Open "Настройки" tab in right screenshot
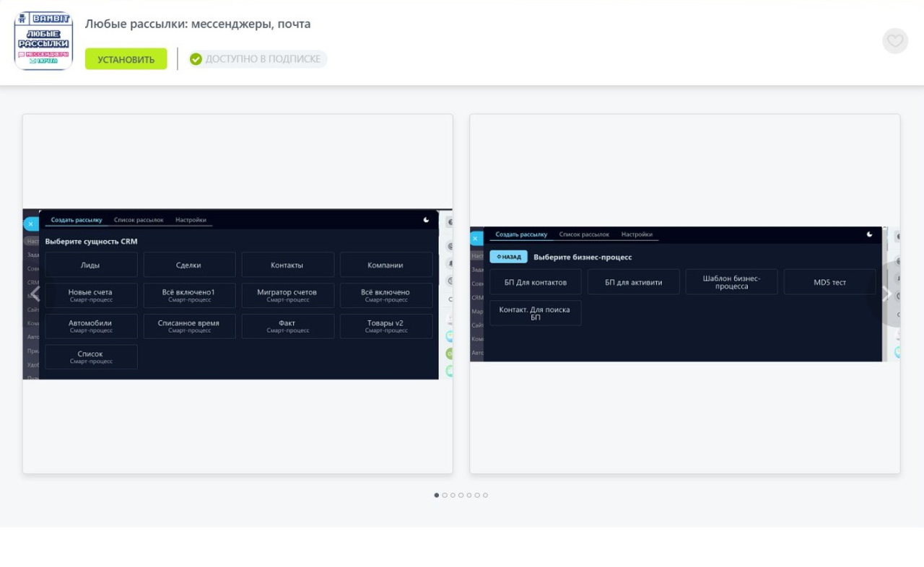 [637, 234]
